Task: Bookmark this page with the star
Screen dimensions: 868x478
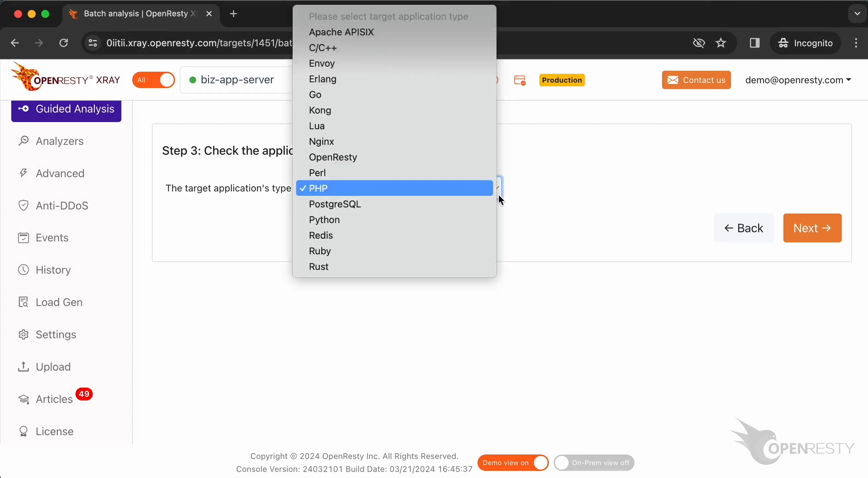Action: tap(721, 43)
